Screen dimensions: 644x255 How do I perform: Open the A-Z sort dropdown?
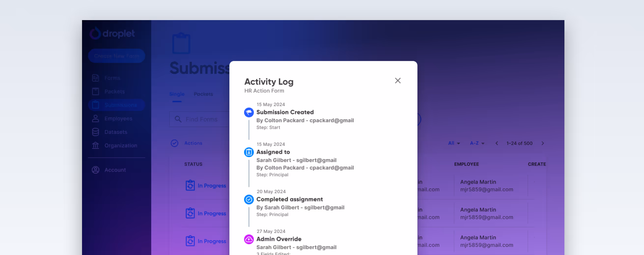point(477,143)
